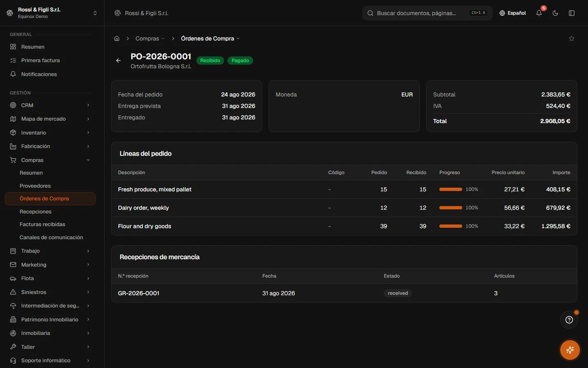This screenshot has height=368, width=588.
Task: Expand Patrimonio Inmobiliario section
Action: pyautogui.click(x=50, y=319)
